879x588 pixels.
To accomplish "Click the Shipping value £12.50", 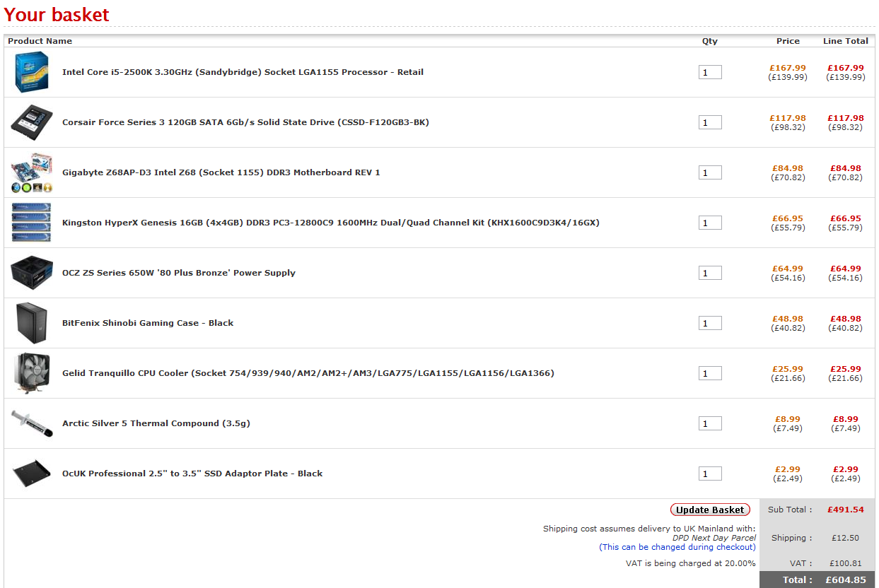I will 846,538.
